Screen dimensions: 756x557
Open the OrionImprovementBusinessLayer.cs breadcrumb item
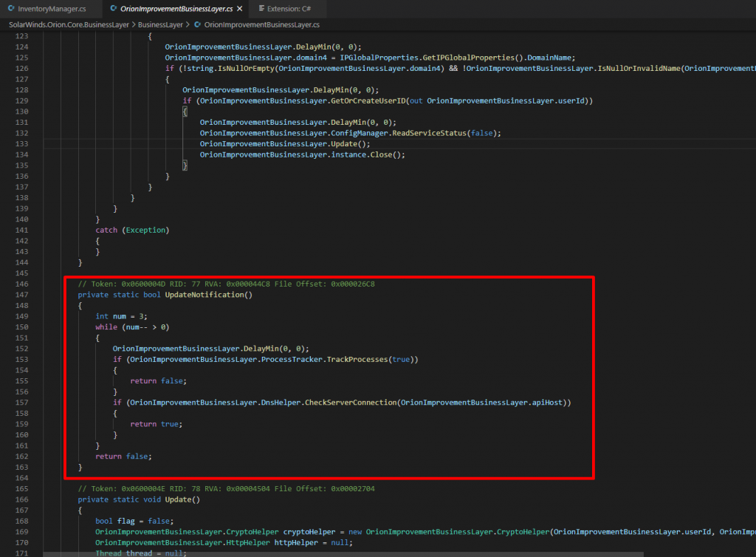coord(262,24)
